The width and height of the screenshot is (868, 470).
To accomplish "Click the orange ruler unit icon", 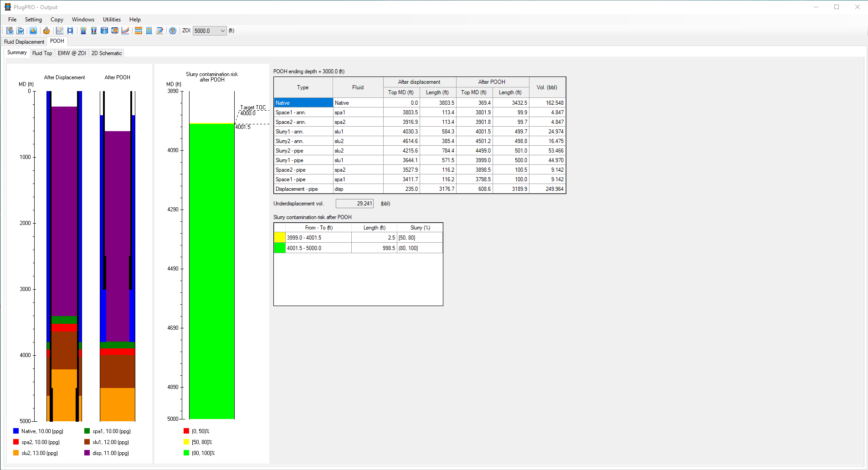I will 139,31.
